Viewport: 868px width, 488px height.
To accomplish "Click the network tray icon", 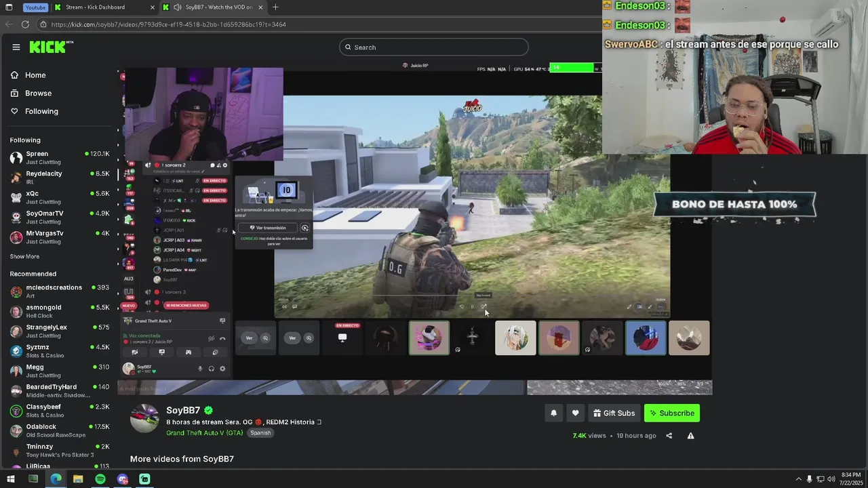I will (820, 479).
